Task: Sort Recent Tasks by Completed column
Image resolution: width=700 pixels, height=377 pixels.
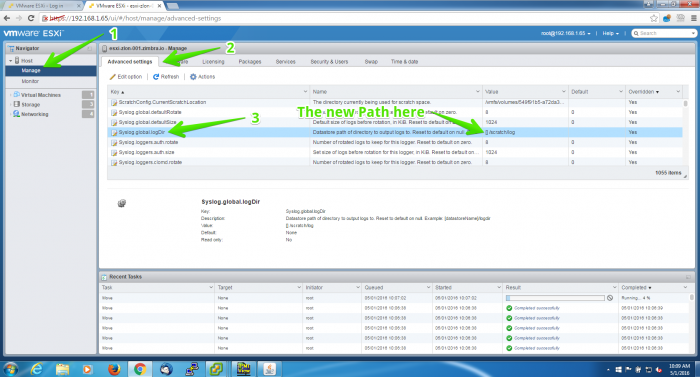Action: [636, 288]
